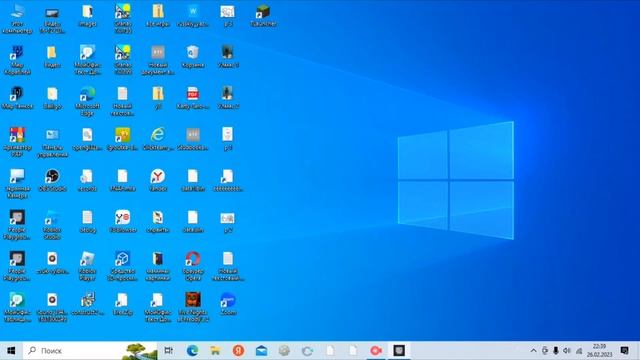Screen dimensions: 640x360
Task: Click the microphone icon in system tray
Action: point(556,351)
